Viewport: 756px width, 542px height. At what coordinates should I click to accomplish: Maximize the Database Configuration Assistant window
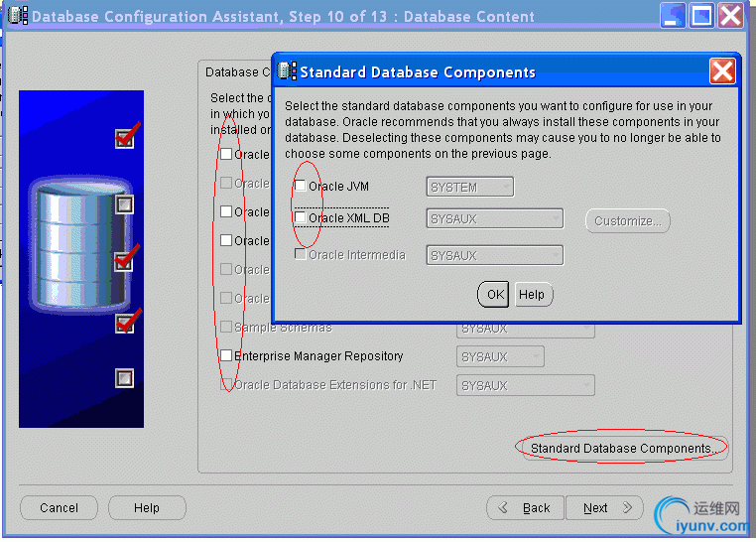pyautogui.click(x=701, y=16)
